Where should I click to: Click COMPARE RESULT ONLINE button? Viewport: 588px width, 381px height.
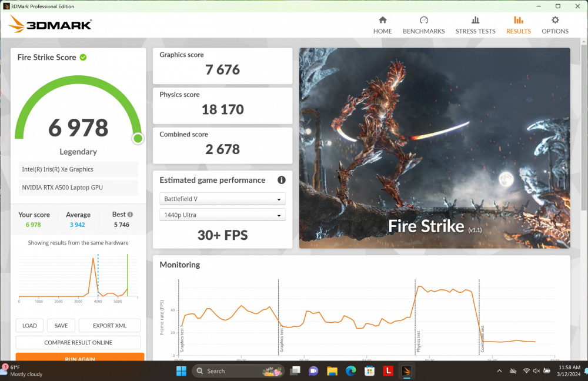(78, 342)
